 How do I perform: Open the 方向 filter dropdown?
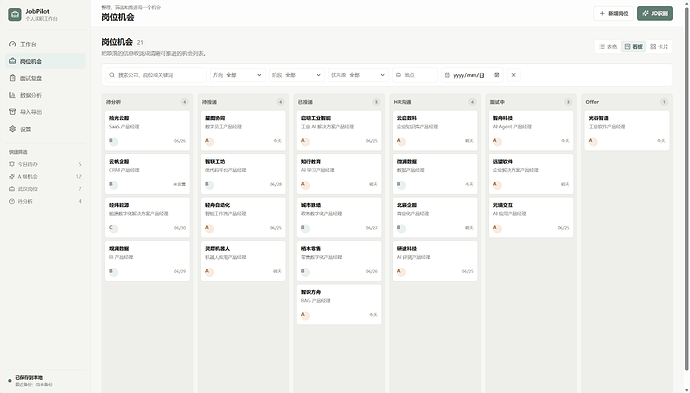point(238,75)
